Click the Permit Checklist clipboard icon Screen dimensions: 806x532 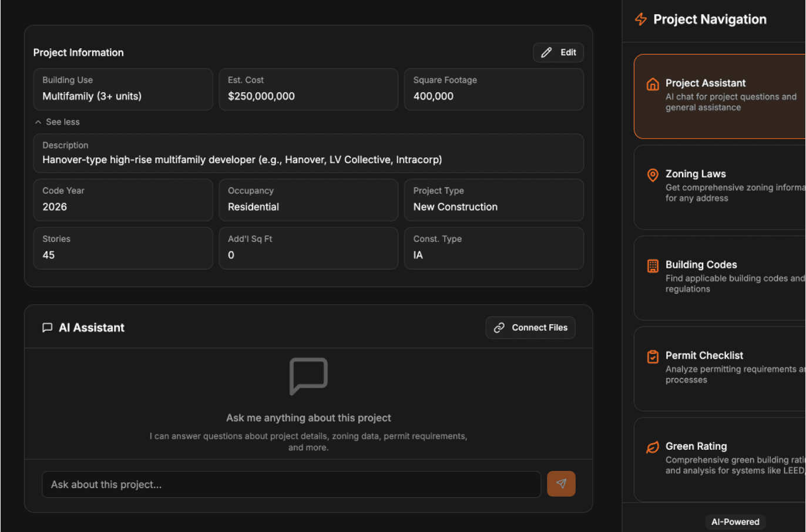[652, 356]
